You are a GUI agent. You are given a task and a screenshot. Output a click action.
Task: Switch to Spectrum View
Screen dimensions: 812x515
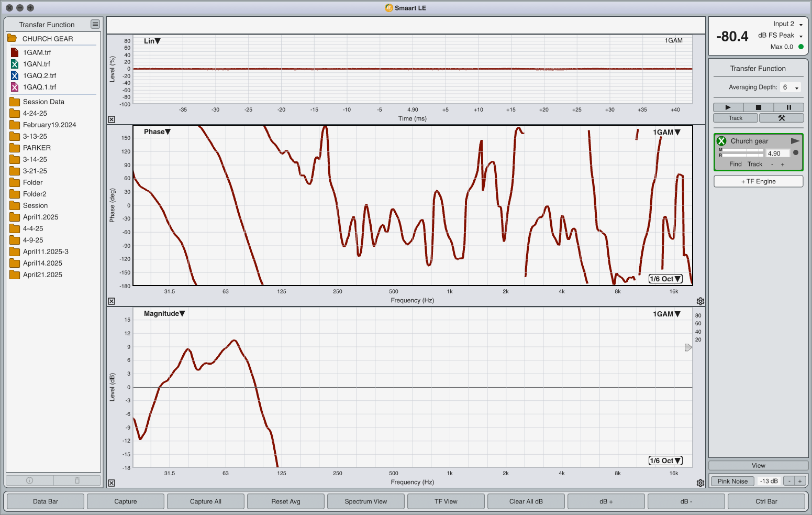(x=365, y=501)
